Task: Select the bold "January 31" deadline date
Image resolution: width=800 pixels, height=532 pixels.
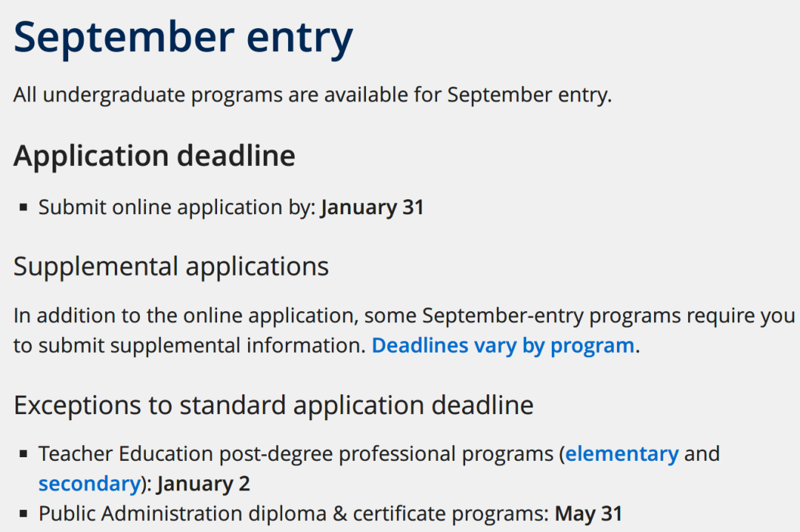Action: (372, 207)
